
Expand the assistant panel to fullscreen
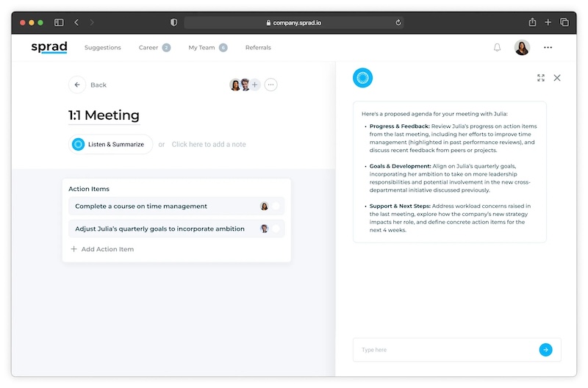point(541,78)
